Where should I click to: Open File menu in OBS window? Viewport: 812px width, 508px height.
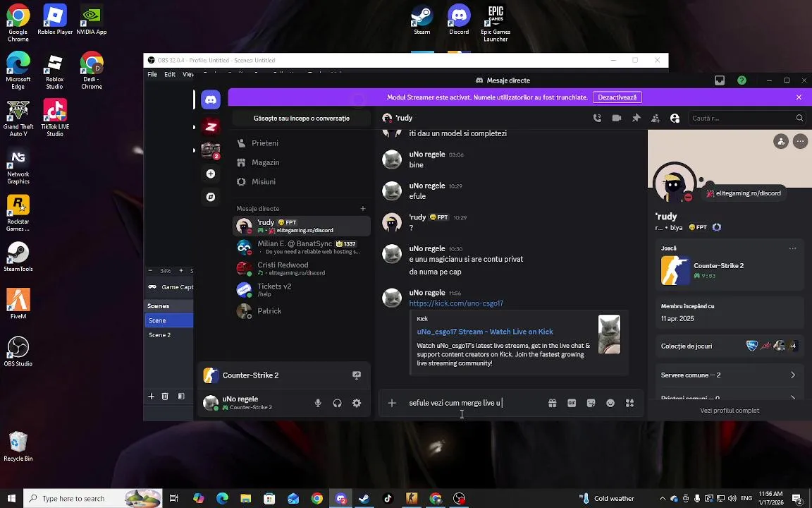[x=152, y=74]
